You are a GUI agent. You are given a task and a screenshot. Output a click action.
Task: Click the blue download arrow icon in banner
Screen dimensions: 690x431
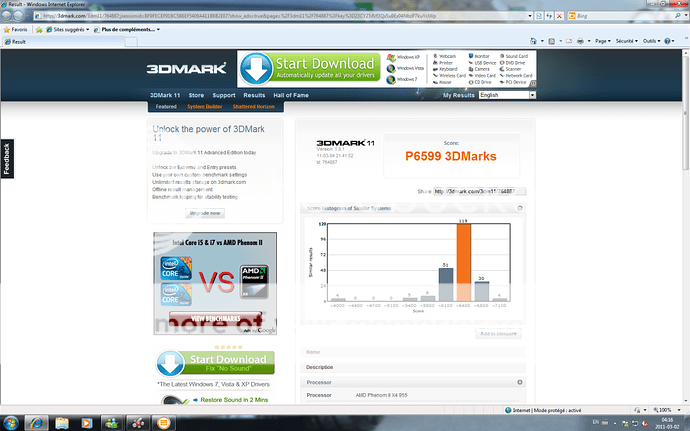(x=254, y=68)
